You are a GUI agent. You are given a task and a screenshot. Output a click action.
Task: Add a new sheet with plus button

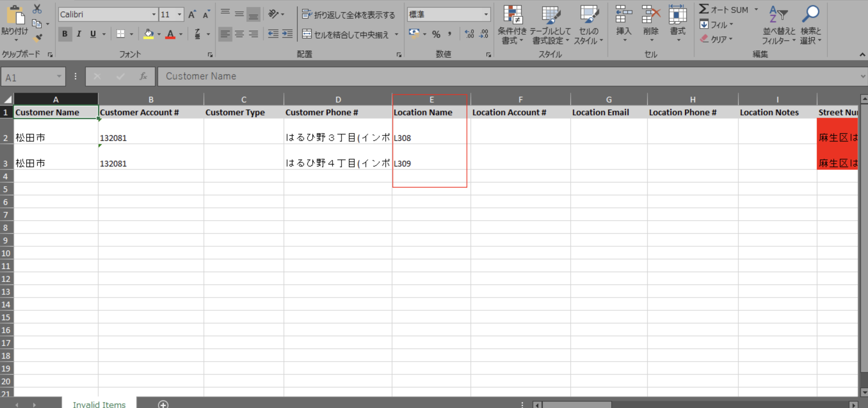163,404
